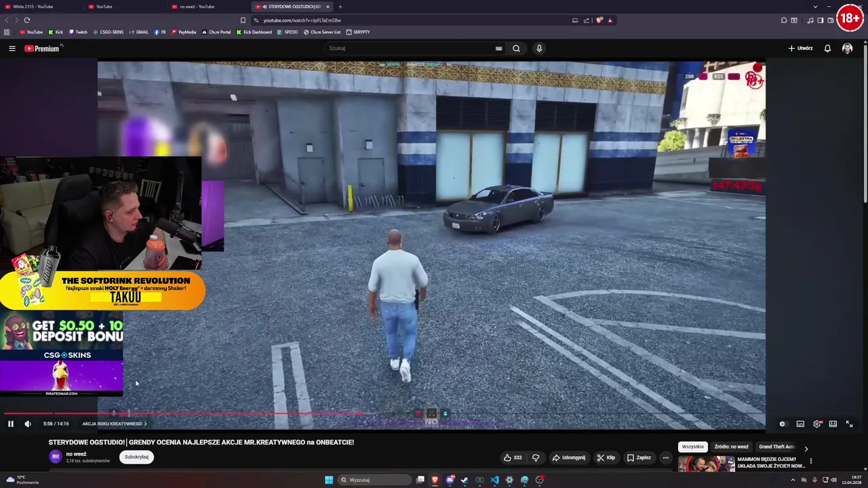Open the Brave Rewards triangle icon
This screenshot has height=488, width=868.
point(610,20)
